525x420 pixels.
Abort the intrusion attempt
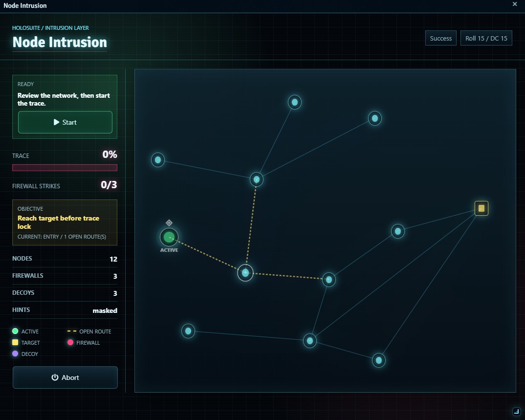pos(65,377)
